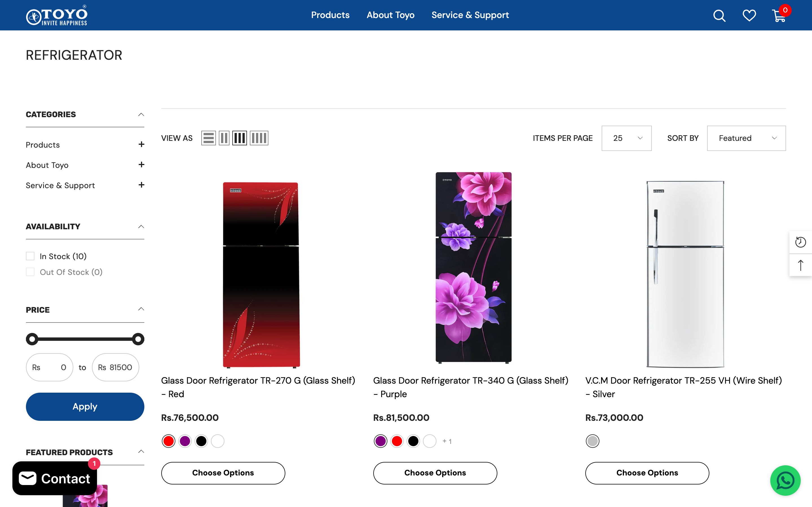Open the Sort By Featured dropdown
This screenshot has height=507, width=812.
746,138
